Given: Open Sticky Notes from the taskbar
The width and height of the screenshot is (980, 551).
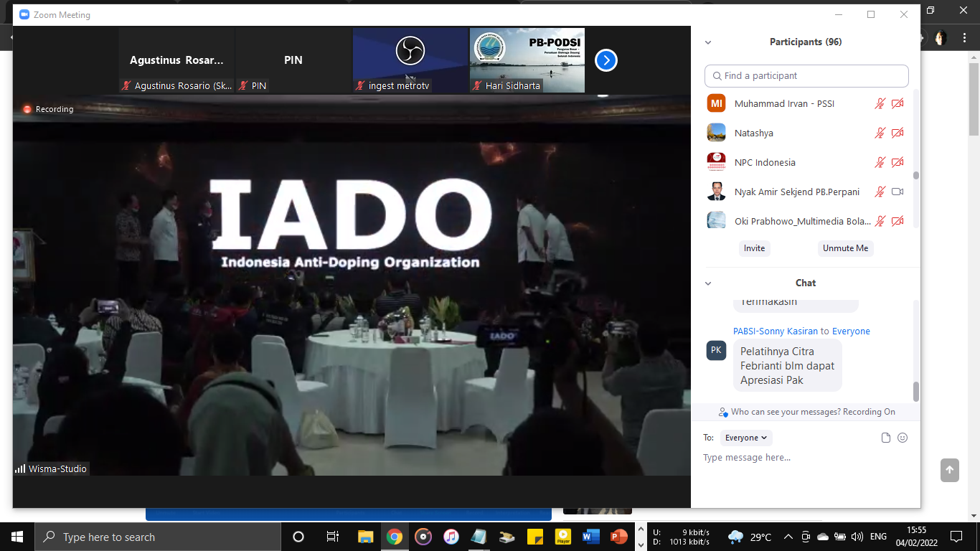Looking at the screenshot, I should pyautogui.click(x=534, y=537).
